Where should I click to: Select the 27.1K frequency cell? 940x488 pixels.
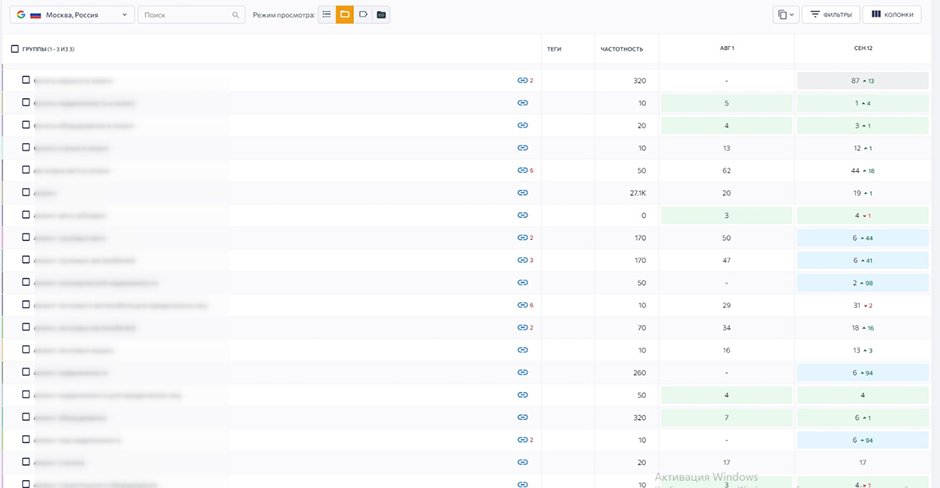(x=626, y=193)
